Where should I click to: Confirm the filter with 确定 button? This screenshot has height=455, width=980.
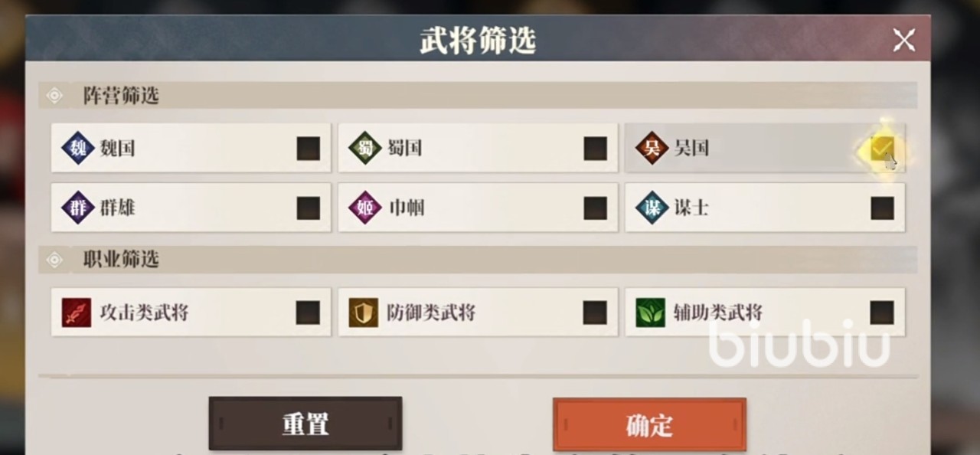point(649,424)
